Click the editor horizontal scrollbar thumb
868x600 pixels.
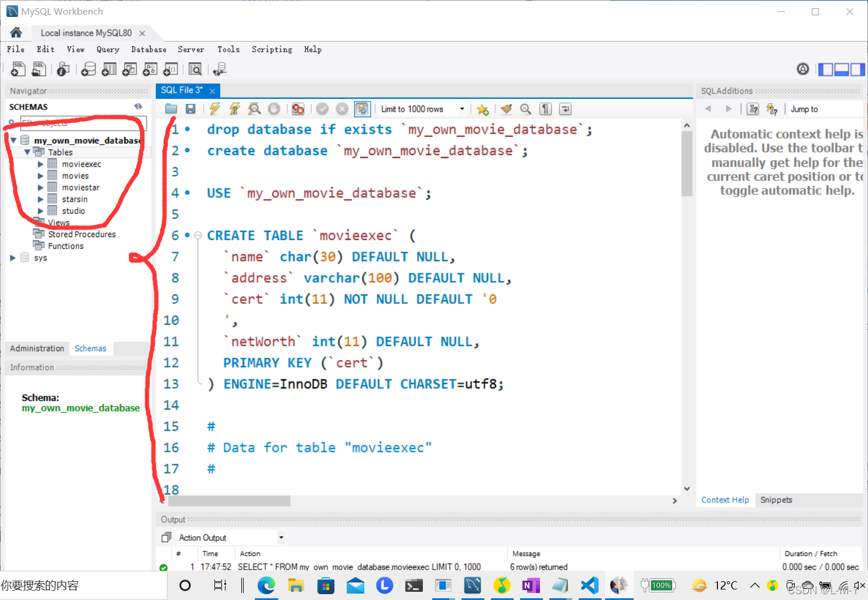[229, 501]
